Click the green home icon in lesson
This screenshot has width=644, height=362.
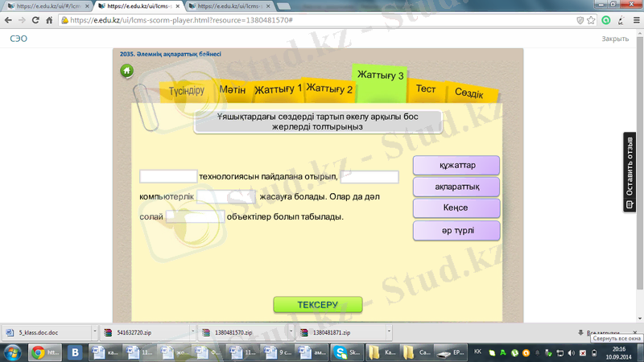click(126, 71)
